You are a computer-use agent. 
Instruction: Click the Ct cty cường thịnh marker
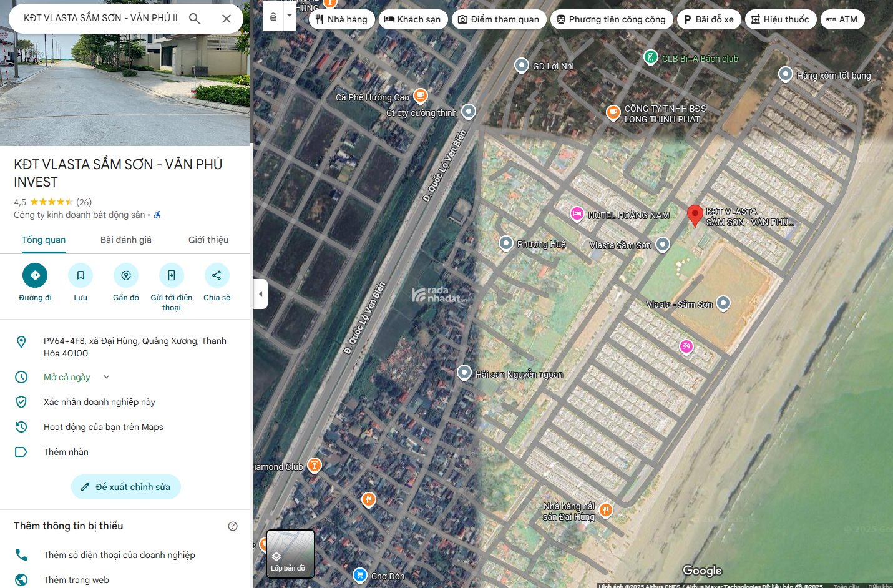coord(469,111)
